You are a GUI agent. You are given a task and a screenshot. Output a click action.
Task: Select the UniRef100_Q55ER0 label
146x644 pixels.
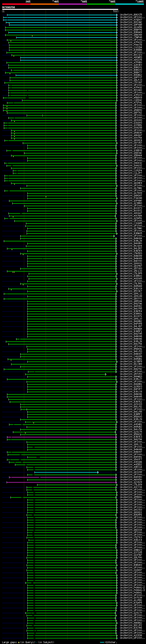(131, 497)
